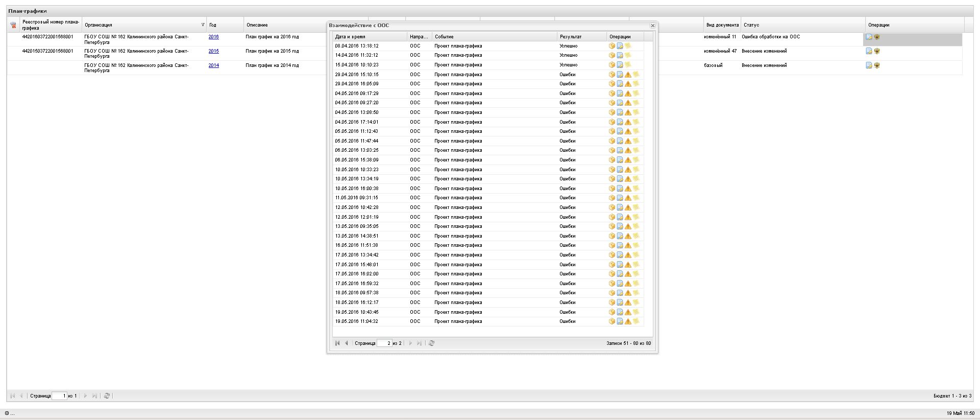Sort main grid by Вид документа header
This screenshot has width=980, height=420.
click(722, 25)
